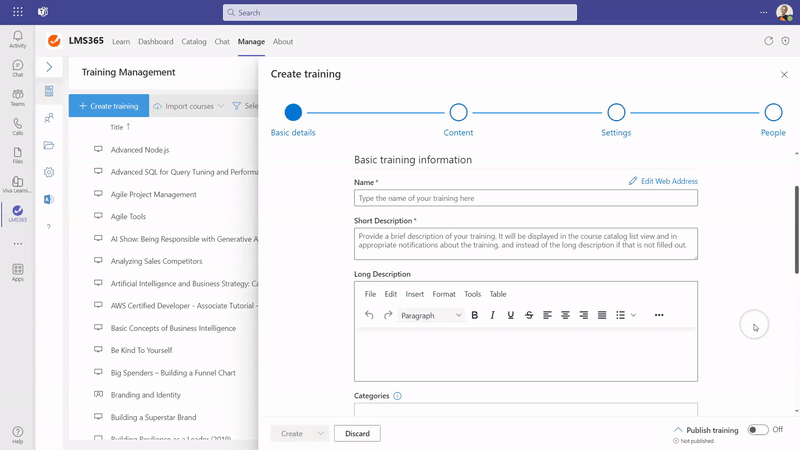Show more apps ellipsis in sidebar
The image size is (800, 450).
pyautogui.click(x=18, y=244)
